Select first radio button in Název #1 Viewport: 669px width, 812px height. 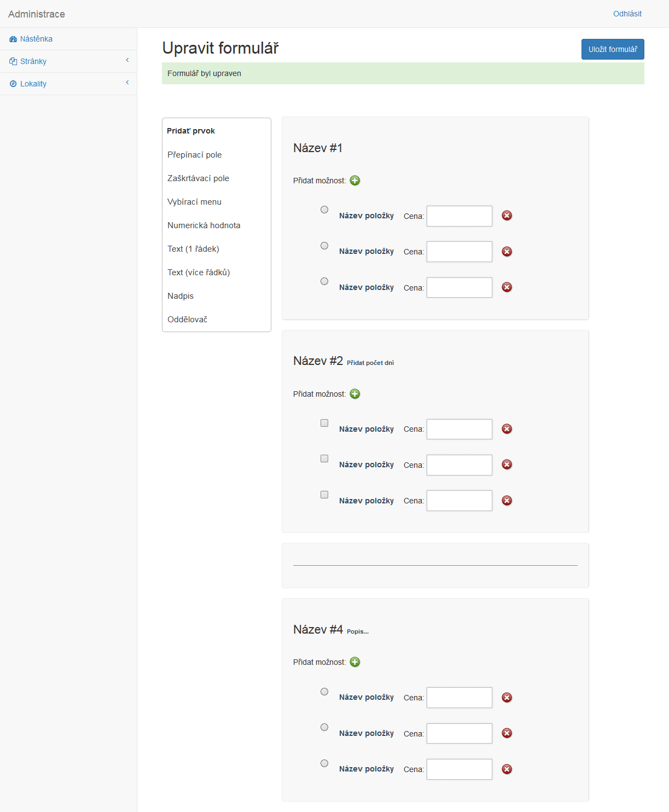pyautogui.click(x=324, y=210)
